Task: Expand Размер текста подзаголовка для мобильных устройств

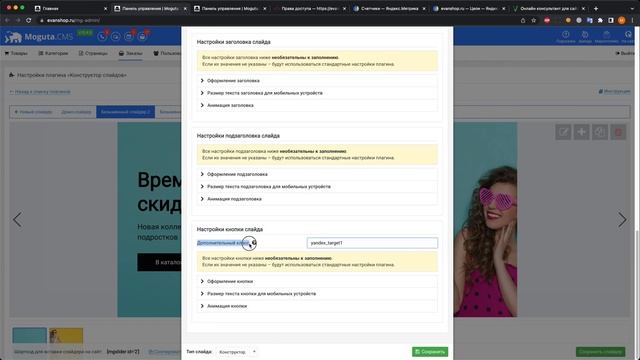Action: coord(317,187)
